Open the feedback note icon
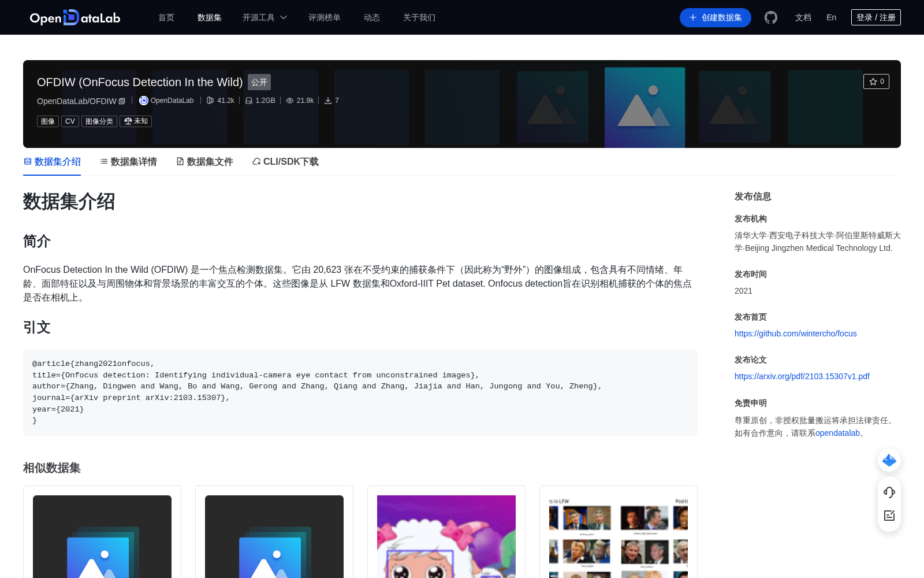The width and height of the screenshot is (924, 578). click(x=889, y=516)
